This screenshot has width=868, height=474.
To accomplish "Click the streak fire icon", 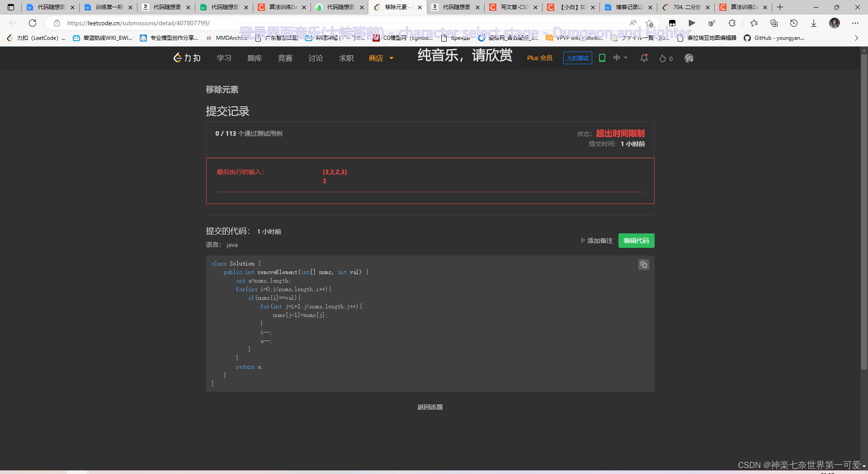I will 663,58.
